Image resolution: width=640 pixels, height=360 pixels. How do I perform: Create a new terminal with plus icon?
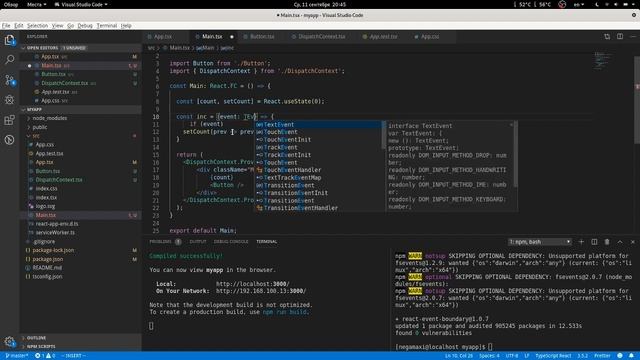coord(581,242)
